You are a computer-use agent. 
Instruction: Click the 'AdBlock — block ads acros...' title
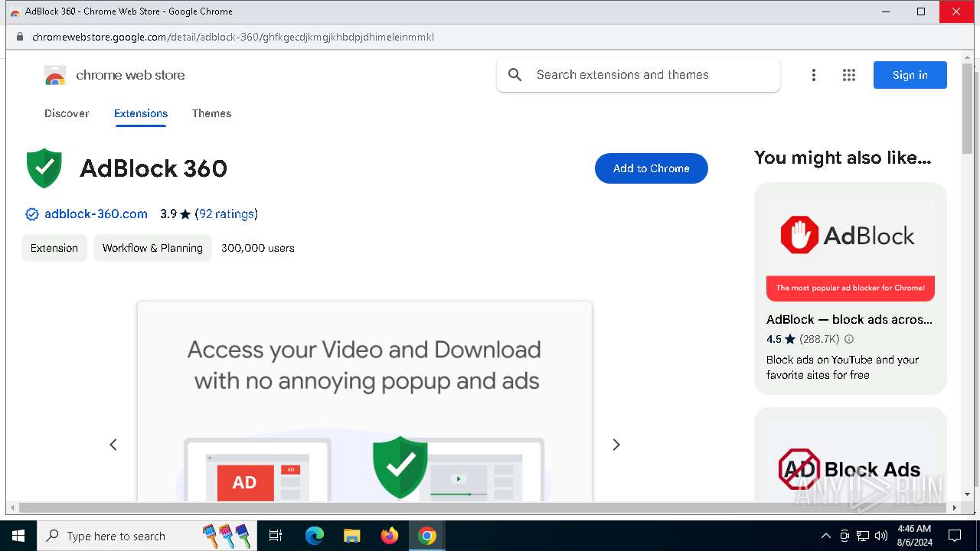pos(849,320)
